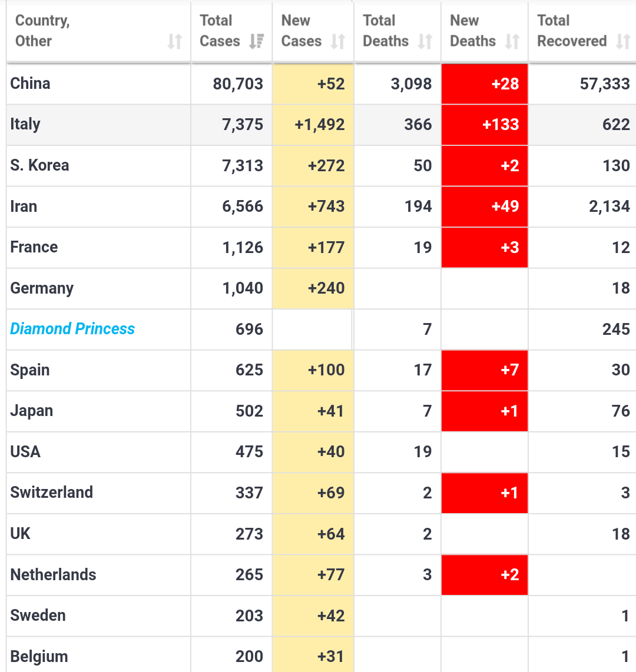The height and width of the screenshot is (672, 636).
Task: Click the "Country, Other" header text
Action: point(42,31)
